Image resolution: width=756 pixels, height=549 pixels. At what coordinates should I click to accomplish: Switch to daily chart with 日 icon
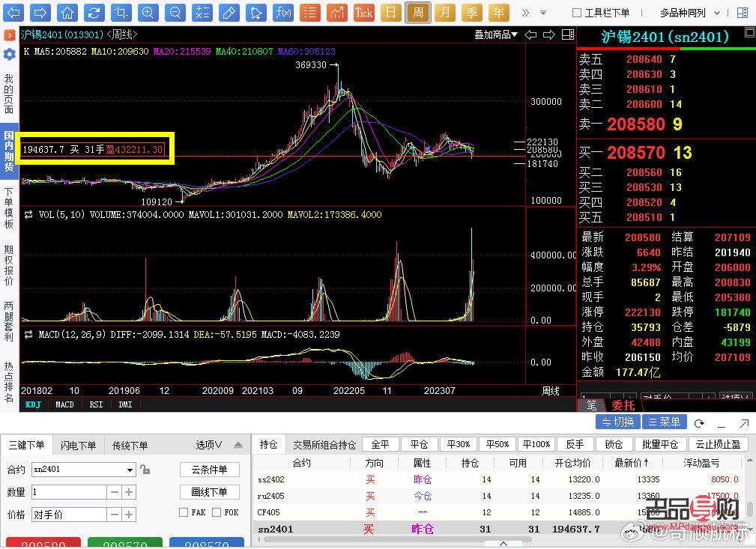tap(391, 10)
